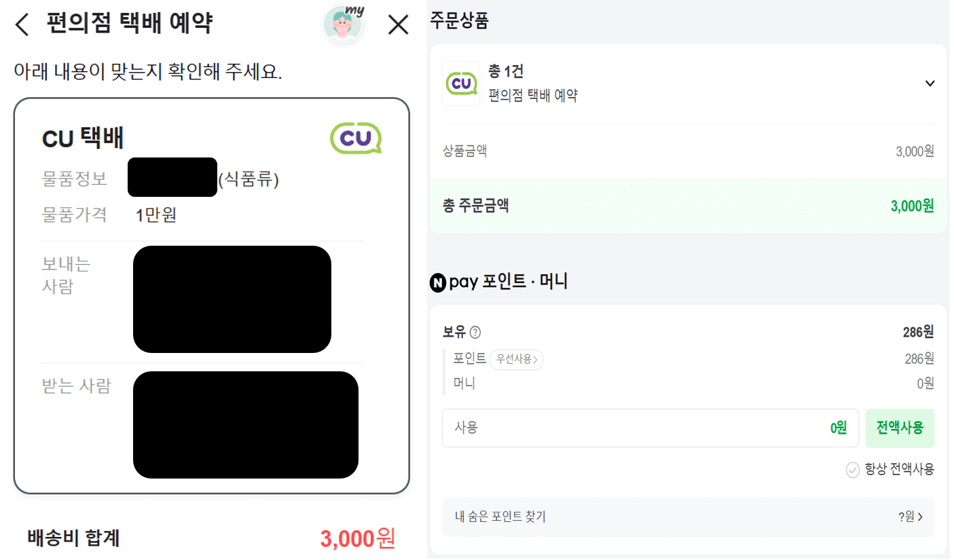Select the 총 주문금액 3,000원 row
The height and width of the screenshot is (560, 954).
687,205
